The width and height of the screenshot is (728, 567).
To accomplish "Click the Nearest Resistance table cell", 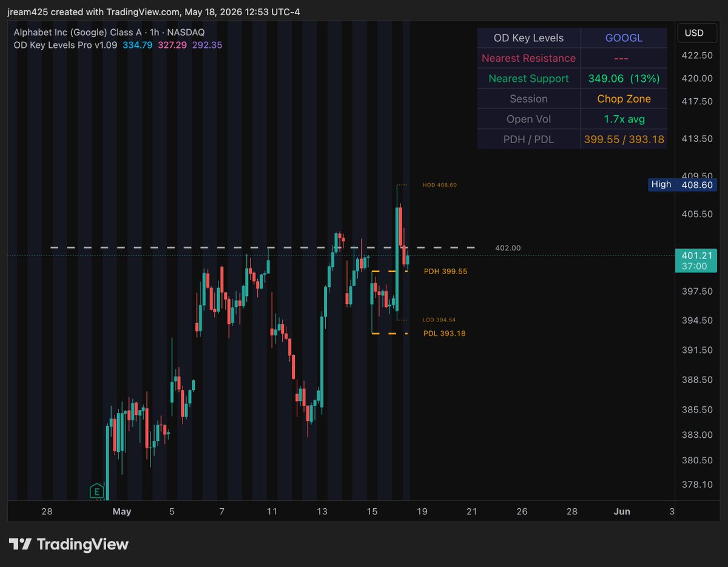I will 529,58.
